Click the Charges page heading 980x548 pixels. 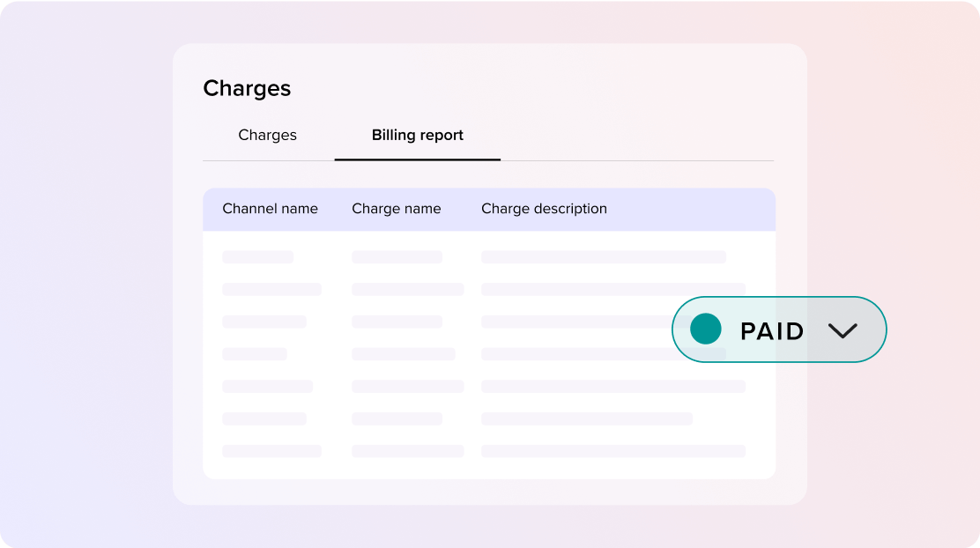coord(247,88)
